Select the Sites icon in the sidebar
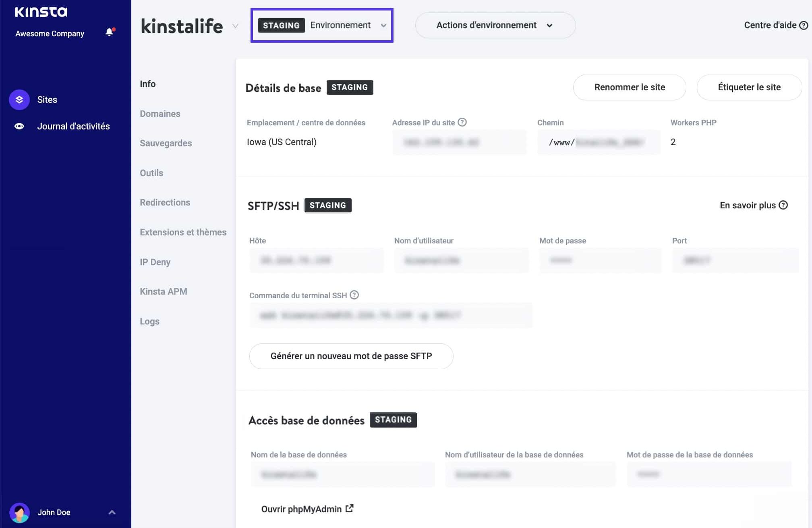 19,100
